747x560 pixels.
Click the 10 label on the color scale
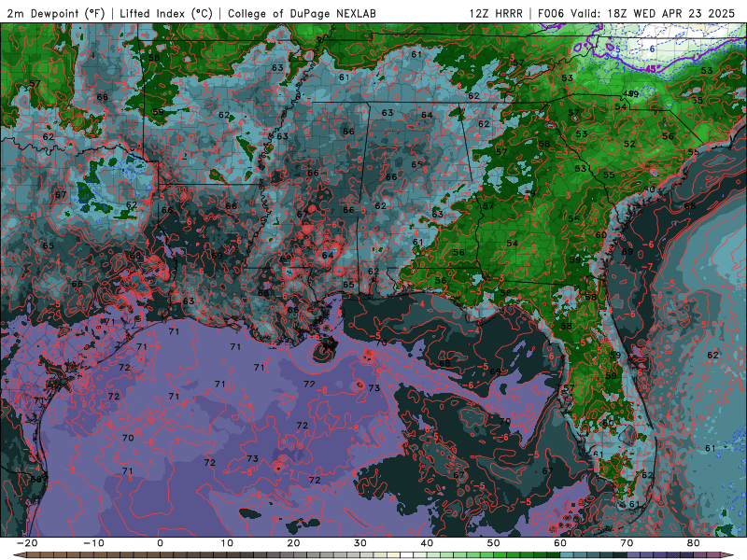(227, 543)
